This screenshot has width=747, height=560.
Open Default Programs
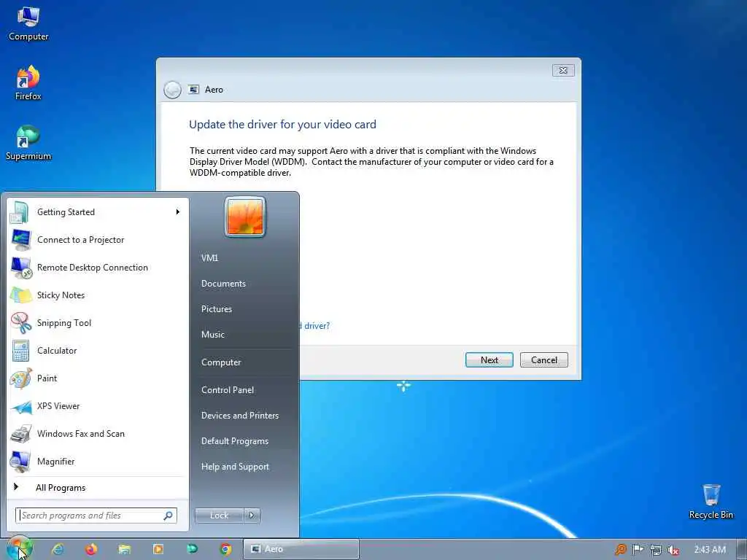(x=234, y=441)
